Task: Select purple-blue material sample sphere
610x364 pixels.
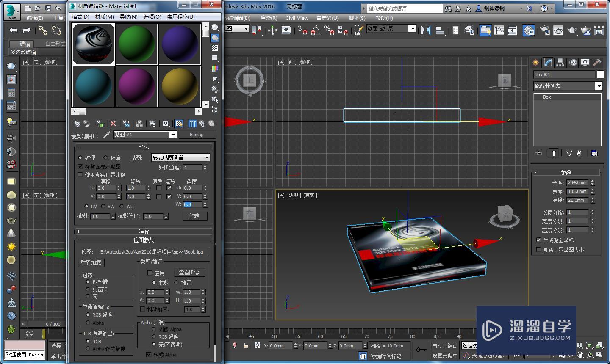Action: coord(180,44)
